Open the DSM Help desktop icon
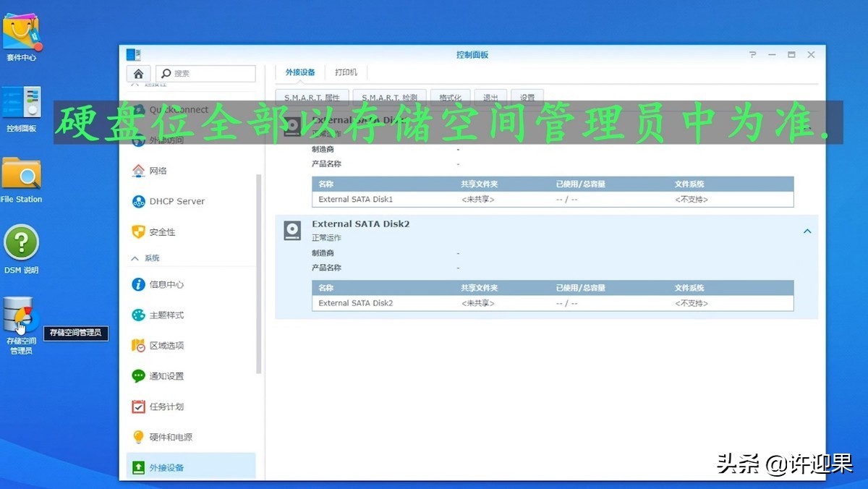868x489 pixels. click(22, 243)
